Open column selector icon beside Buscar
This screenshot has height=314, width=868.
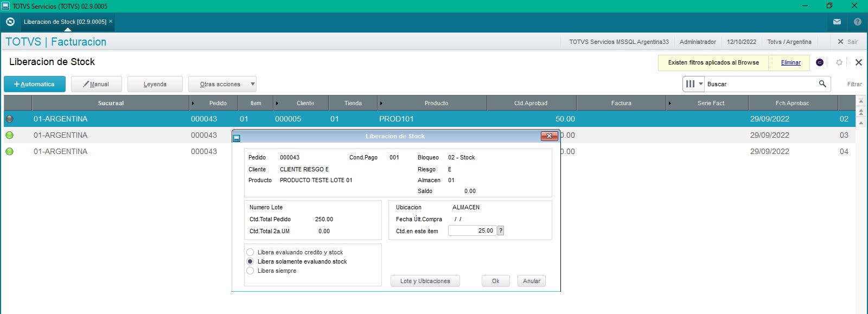click(694, 84)
